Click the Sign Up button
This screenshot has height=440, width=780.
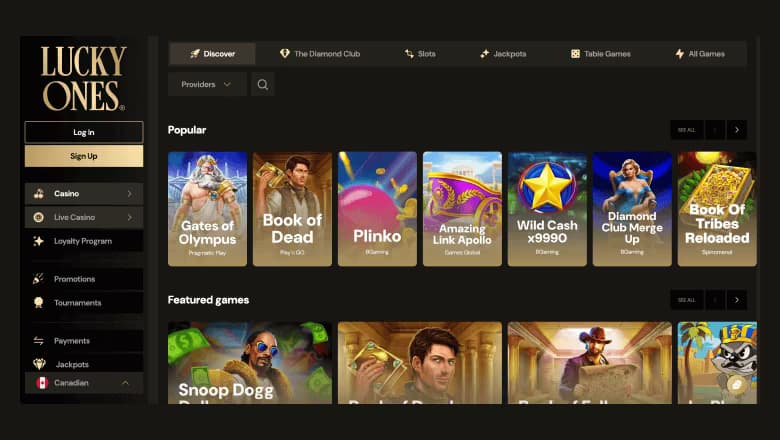point(84,156)
